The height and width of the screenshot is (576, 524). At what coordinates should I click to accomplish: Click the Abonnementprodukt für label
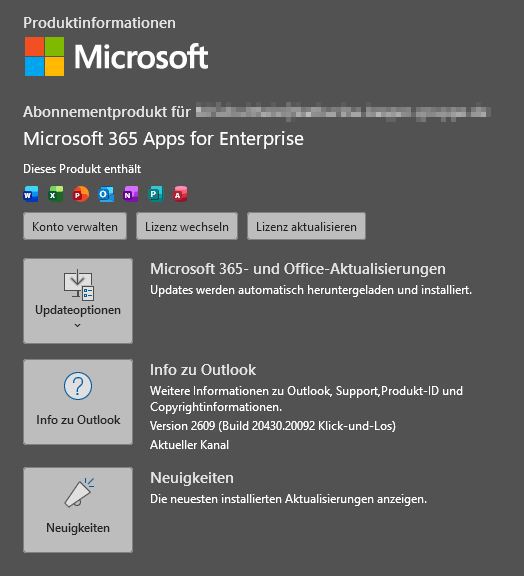click(x=107, y=112)
